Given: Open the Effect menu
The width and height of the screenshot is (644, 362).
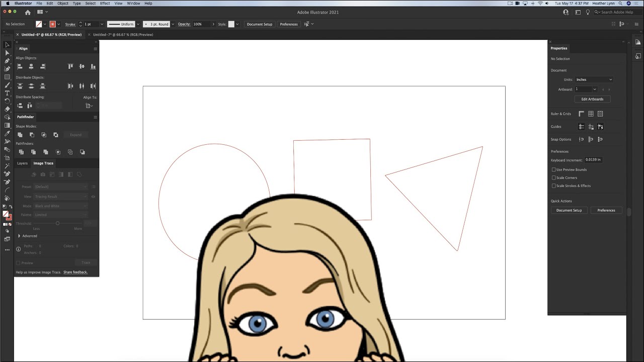Looking at the screenshot, I should [105, 3].
